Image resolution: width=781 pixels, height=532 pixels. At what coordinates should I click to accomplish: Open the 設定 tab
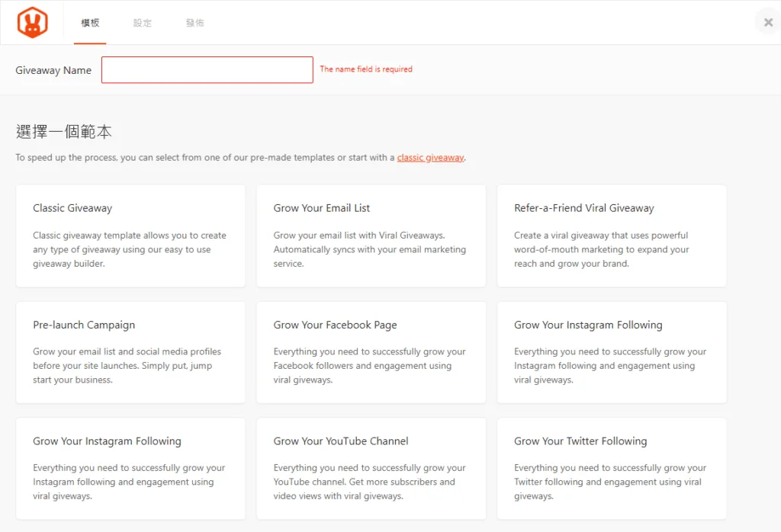point(143,23)
